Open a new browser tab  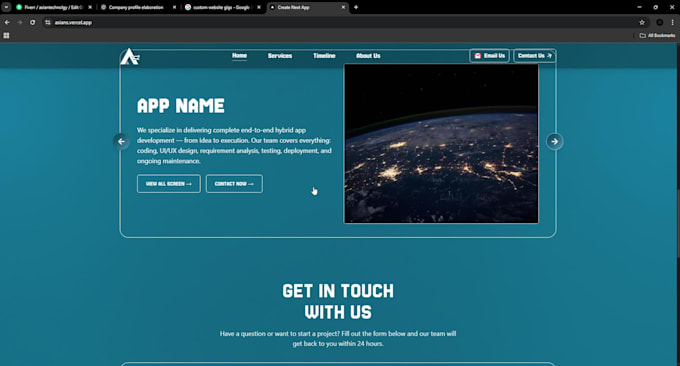pos(356,7)
